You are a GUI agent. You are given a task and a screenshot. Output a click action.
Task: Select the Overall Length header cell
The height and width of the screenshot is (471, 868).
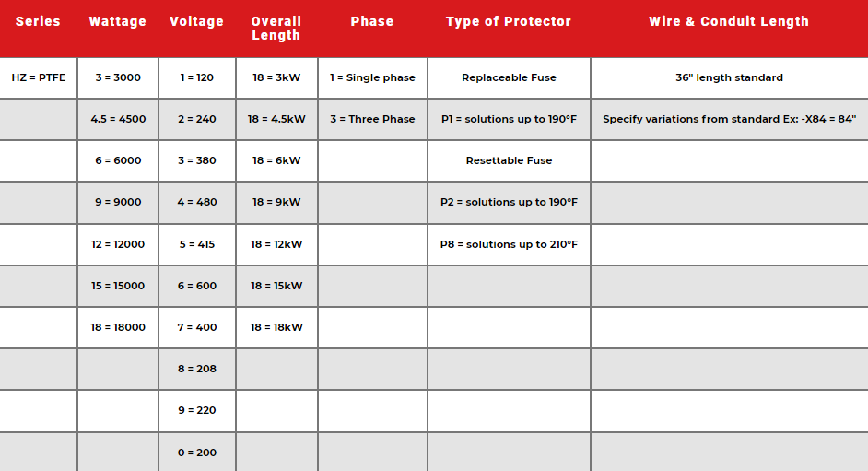[x=276, y=28]
